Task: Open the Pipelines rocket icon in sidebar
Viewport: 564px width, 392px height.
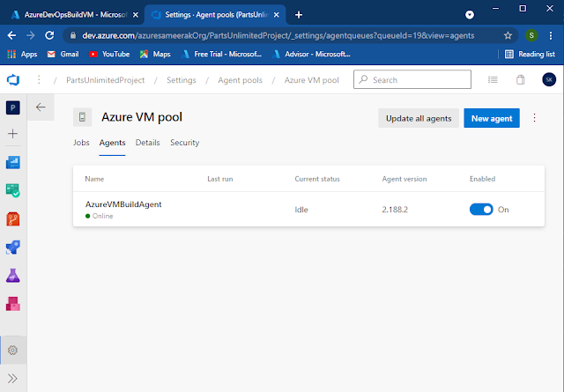Action: [x=13, y=248]
